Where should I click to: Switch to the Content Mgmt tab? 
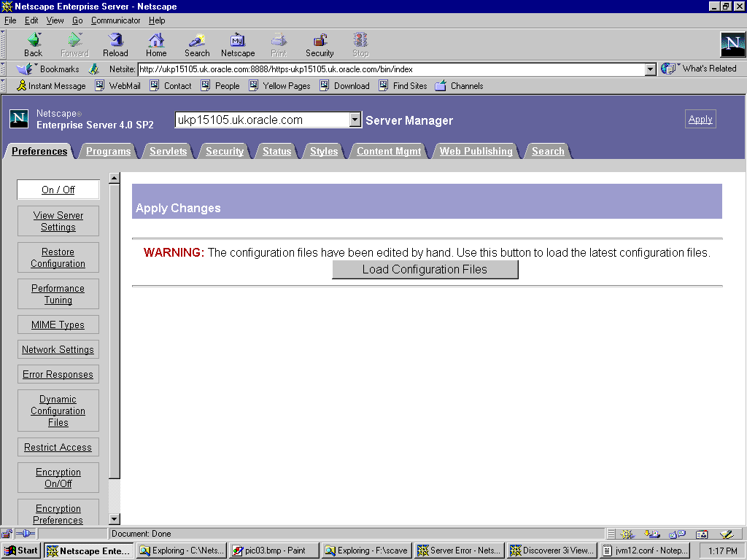pyautogui.click(x=389, y=151)
